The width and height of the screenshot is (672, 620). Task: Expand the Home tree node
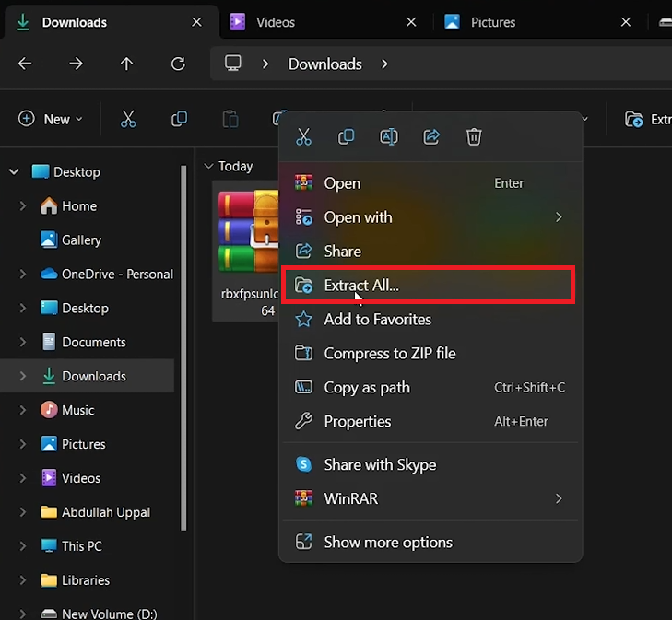(23, 206)
